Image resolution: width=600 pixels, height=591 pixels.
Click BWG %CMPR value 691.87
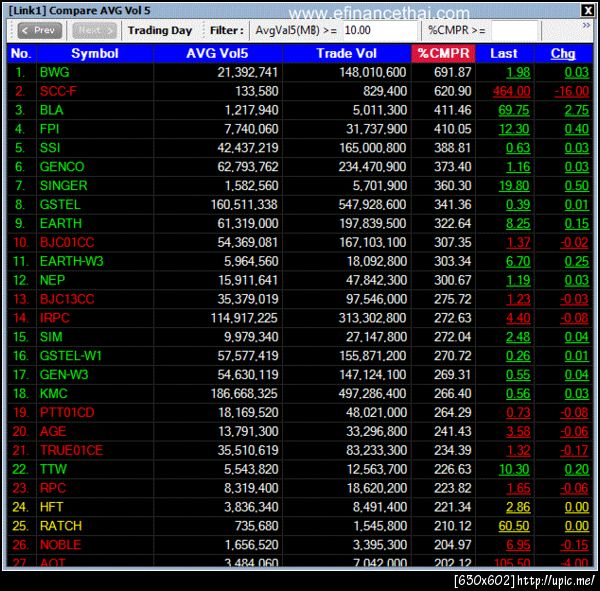coord(453,72)
